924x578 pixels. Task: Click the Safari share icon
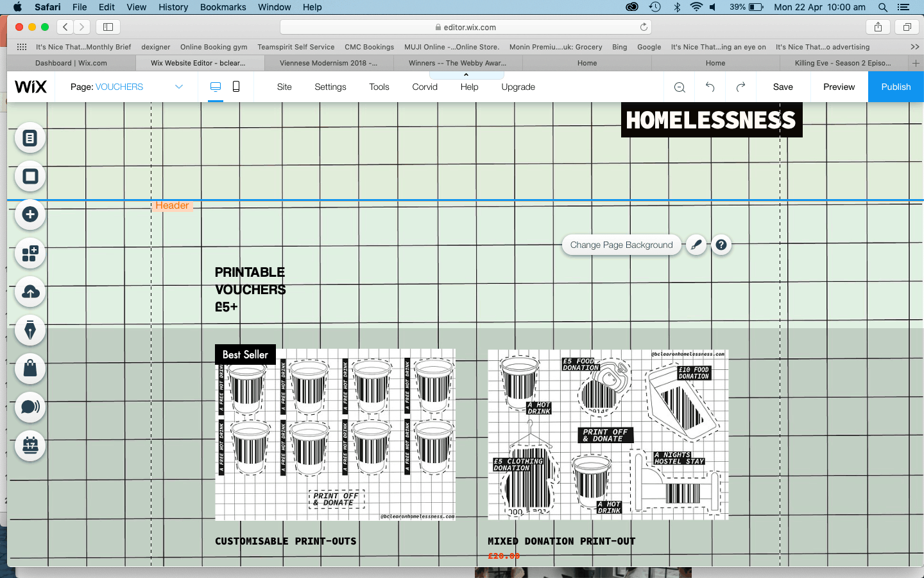[x=878, y=27]
